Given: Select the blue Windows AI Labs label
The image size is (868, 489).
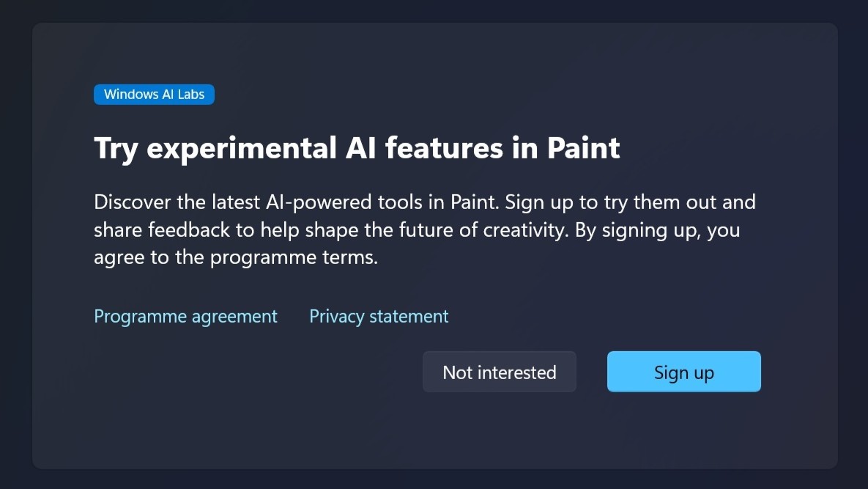Looking at the screenshot, I should (154, 94).
